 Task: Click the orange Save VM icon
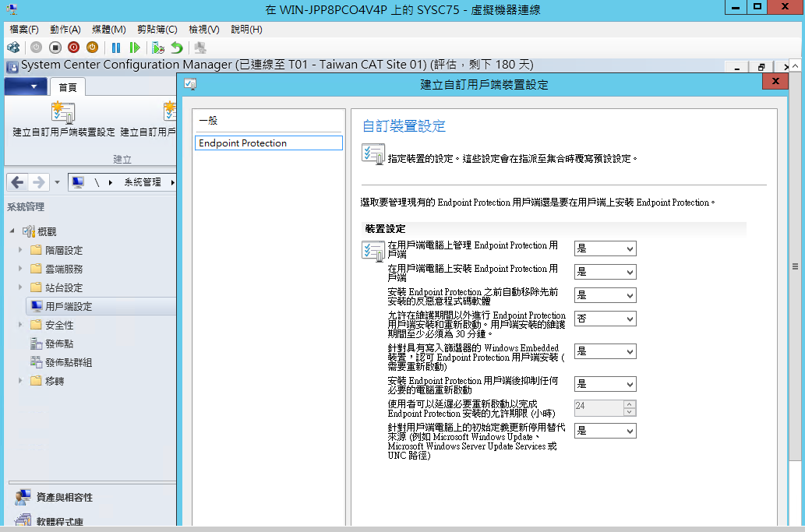coord(92,48)
